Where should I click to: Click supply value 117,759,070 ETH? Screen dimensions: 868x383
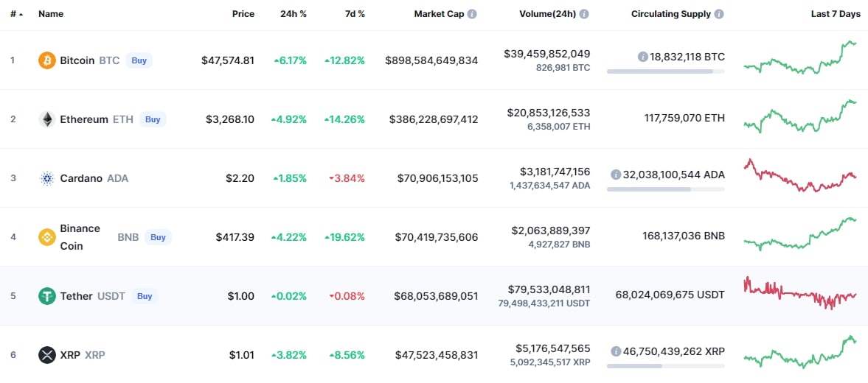(684, 118)
